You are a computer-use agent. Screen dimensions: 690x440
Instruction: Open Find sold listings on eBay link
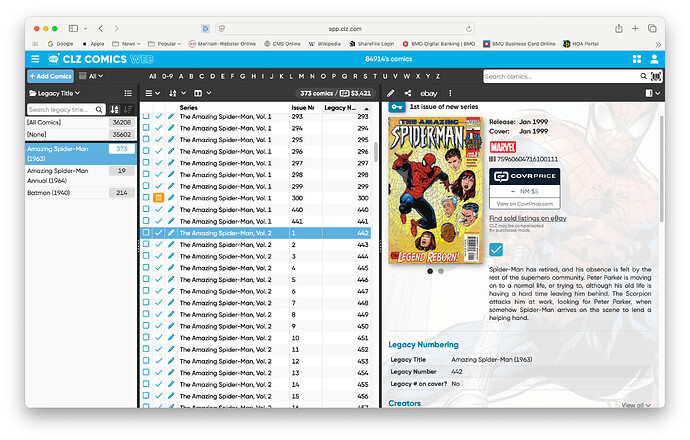[528, 218]
